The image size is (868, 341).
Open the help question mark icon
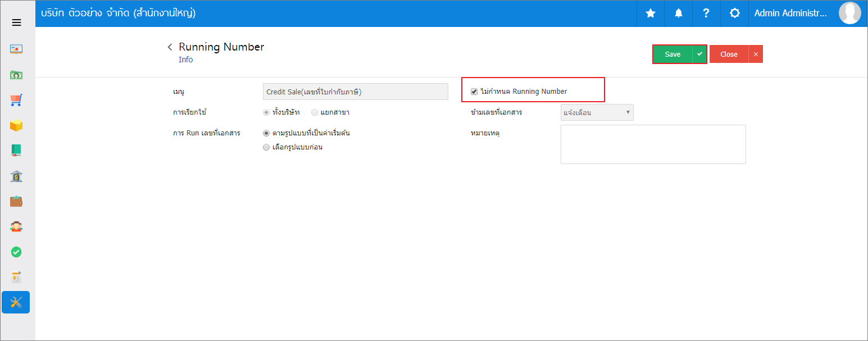coord(706,13)
